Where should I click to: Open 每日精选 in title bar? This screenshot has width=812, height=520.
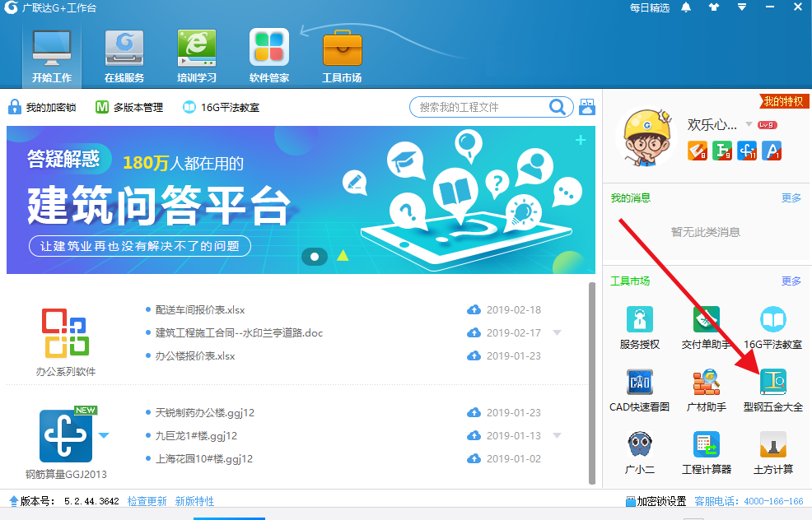tap(650, 7)
